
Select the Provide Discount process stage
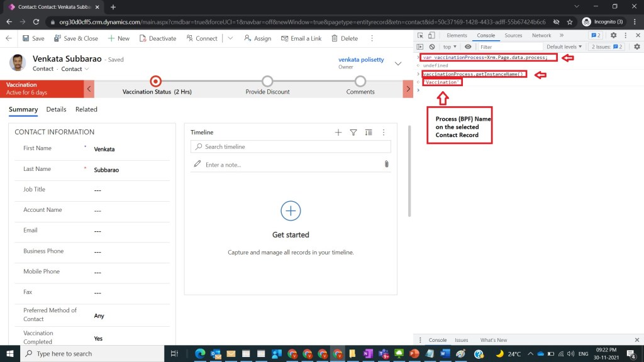(267, 82)
